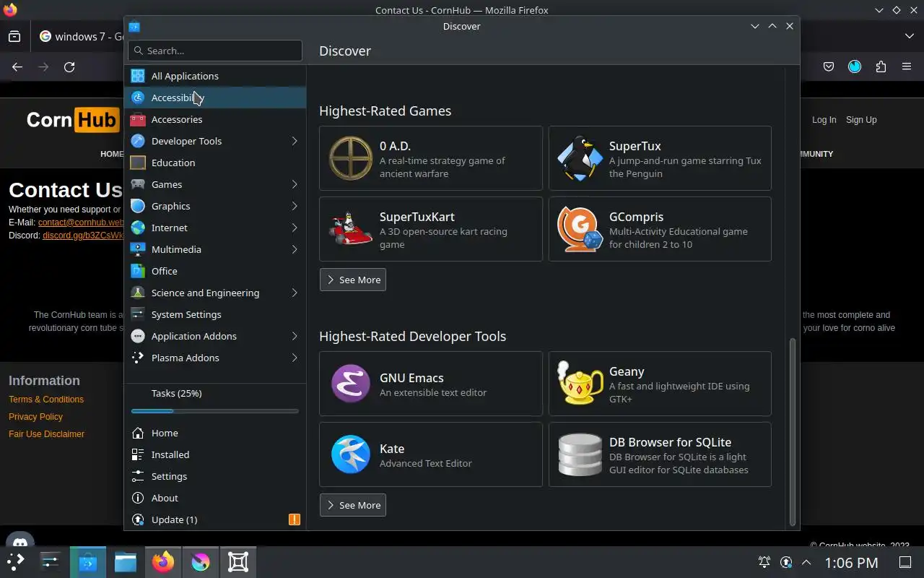Expand the Multimedia category arrow
This screenshot has width=924, height=578.
click(x=295, y=249)
